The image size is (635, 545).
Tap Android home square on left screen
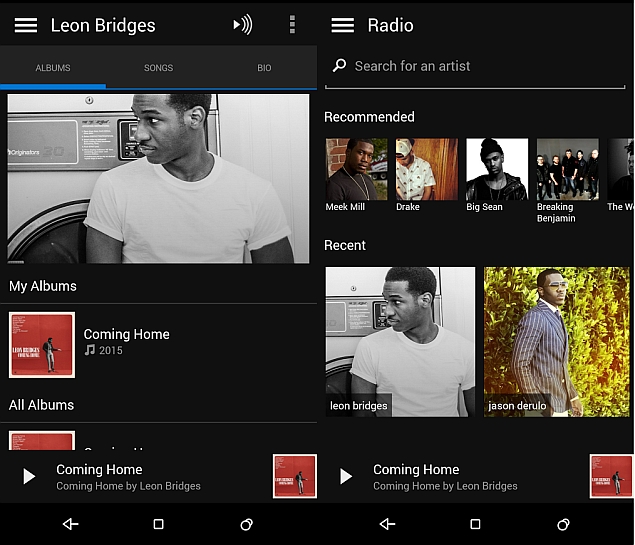(x=158, y=524)
